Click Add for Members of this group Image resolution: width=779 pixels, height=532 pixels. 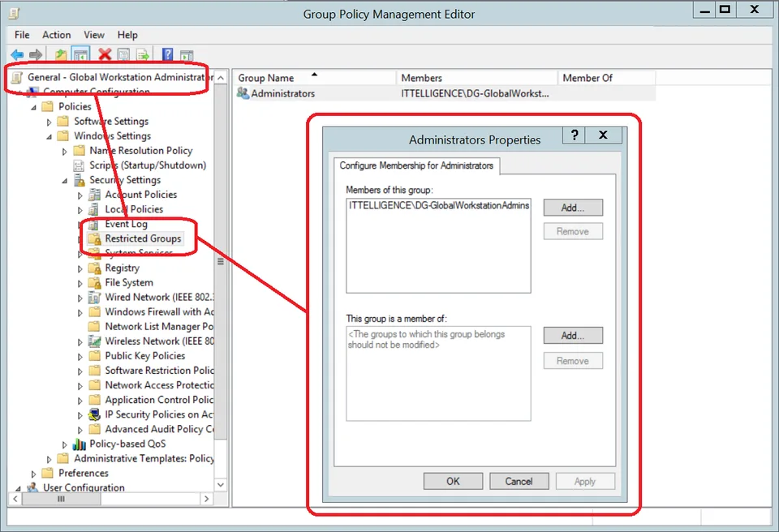tap(573, 208)
